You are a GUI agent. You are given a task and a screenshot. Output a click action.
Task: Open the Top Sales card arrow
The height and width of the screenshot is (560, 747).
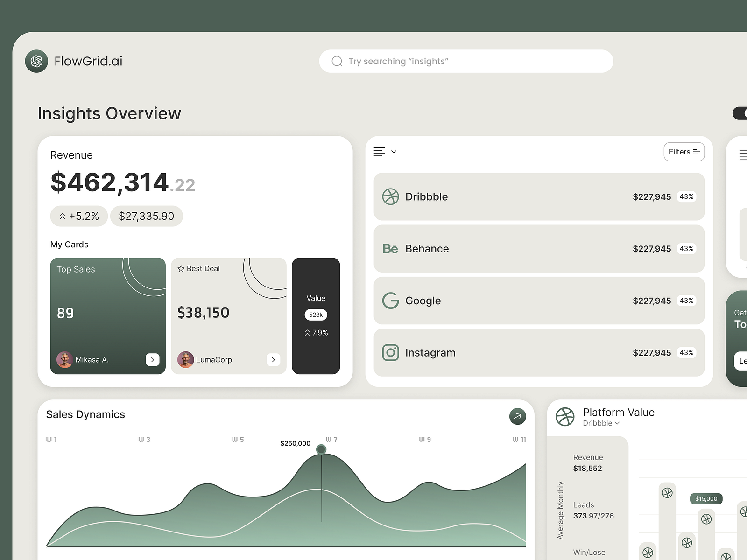tap(153, 359)
